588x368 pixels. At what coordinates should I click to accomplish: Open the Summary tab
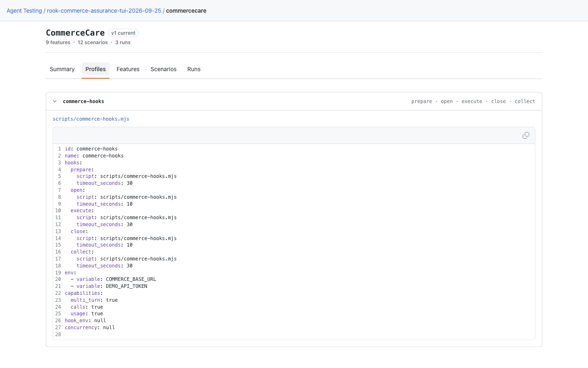[x=62, y=69]
